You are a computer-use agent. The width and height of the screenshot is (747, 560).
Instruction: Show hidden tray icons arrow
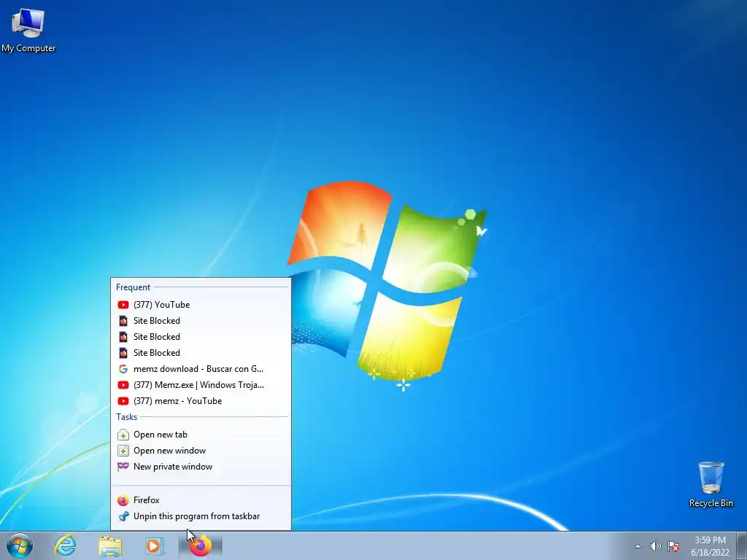(638, 547)
